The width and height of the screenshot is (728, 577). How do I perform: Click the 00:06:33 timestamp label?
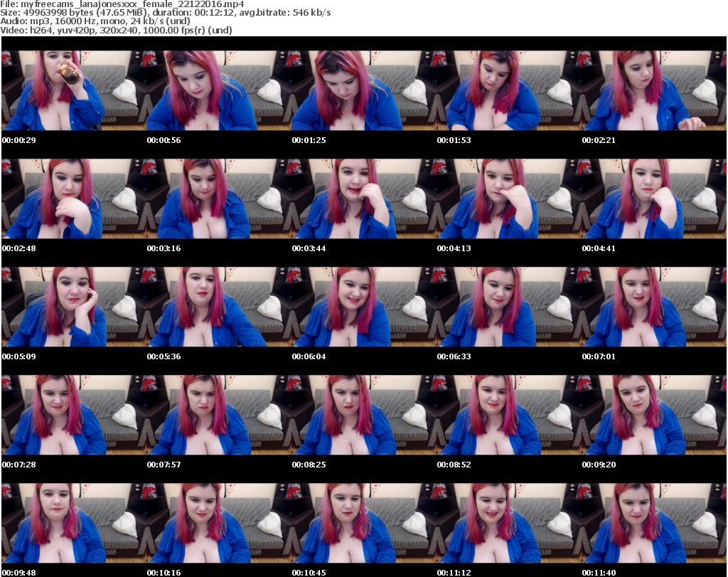[454, 356]
